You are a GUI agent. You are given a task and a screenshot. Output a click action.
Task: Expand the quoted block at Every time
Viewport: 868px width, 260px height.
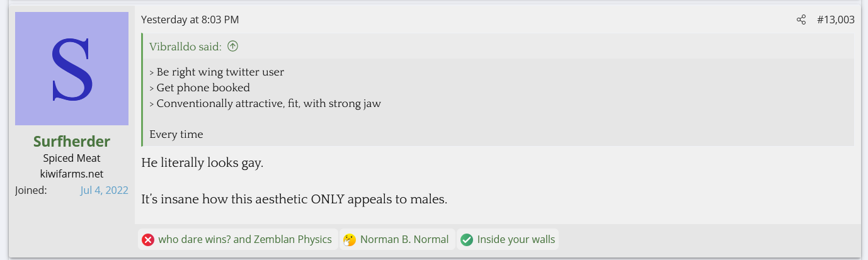pyautogui.click(x=176, y=134)
